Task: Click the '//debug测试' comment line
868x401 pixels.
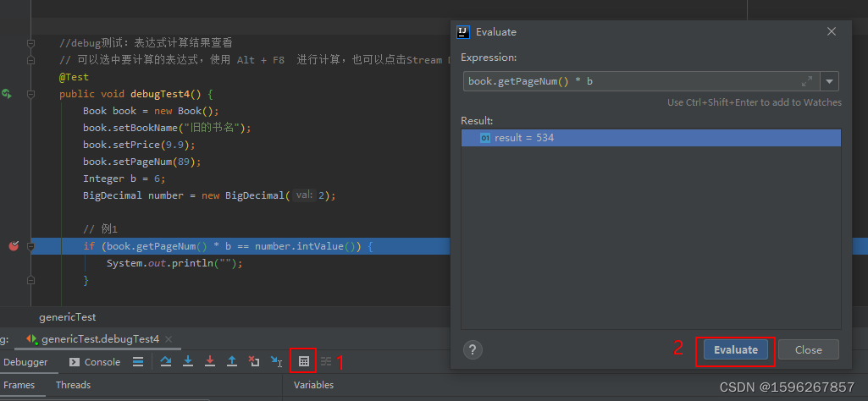Action: (146, 43)
